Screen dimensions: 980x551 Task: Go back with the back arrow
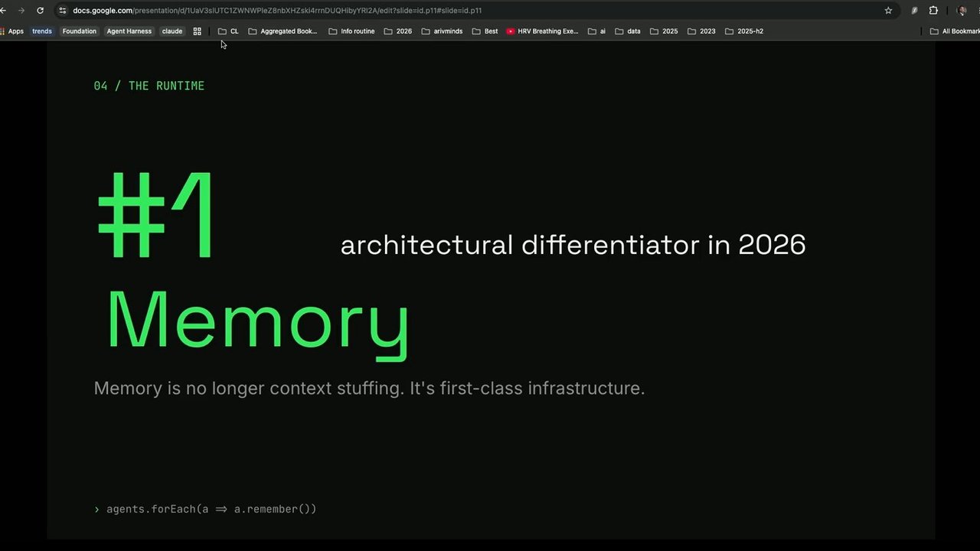(x=3, y=11)
